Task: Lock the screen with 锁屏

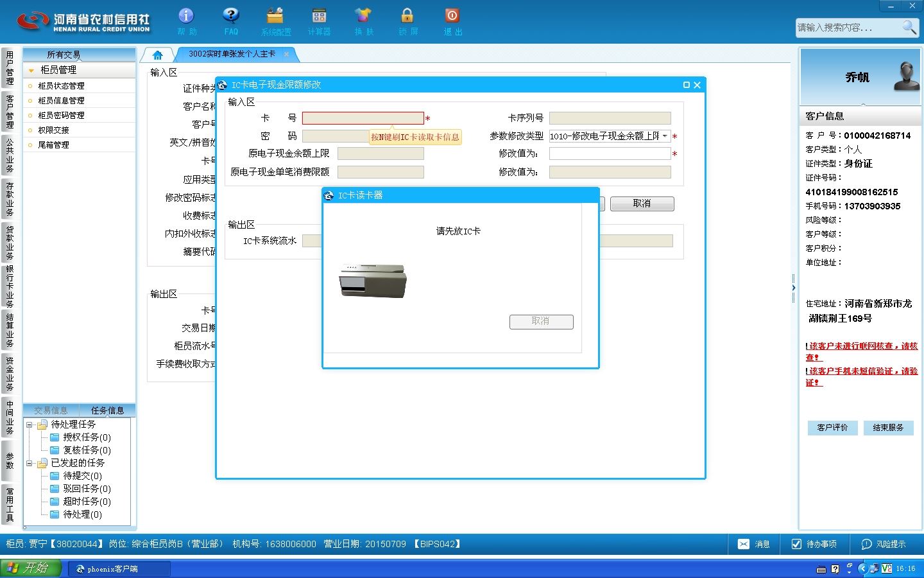Action: pyautogui.click(x=407, y=21)
